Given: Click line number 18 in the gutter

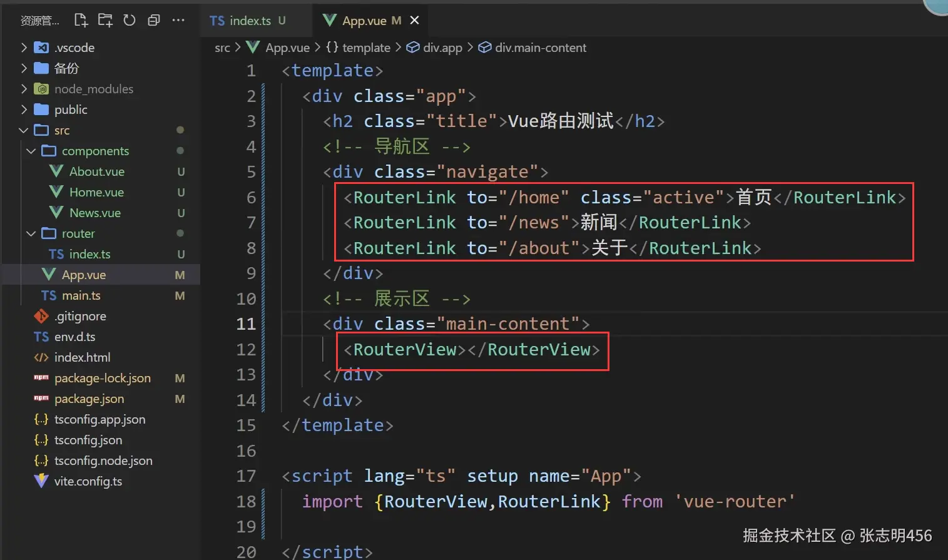Looking at the screenshot, I should (x=247, y=502).
